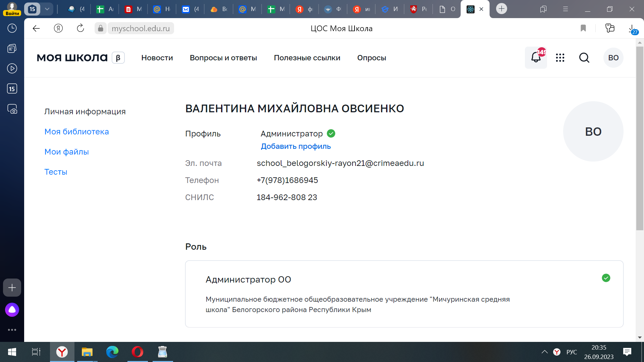644x362 pixels.
Task: Open the BO user avatar menu
Action: tap(613, 58)
